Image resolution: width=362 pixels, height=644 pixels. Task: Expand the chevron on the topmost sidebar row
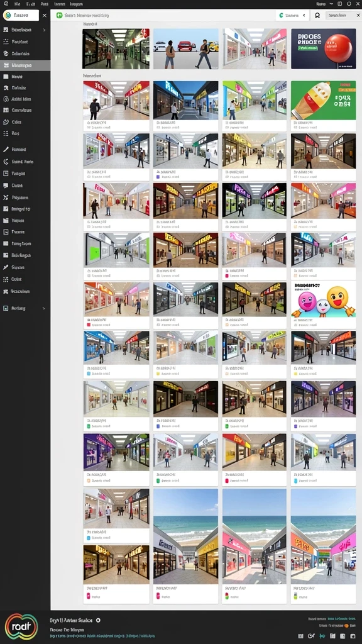(x=44, y=30)
